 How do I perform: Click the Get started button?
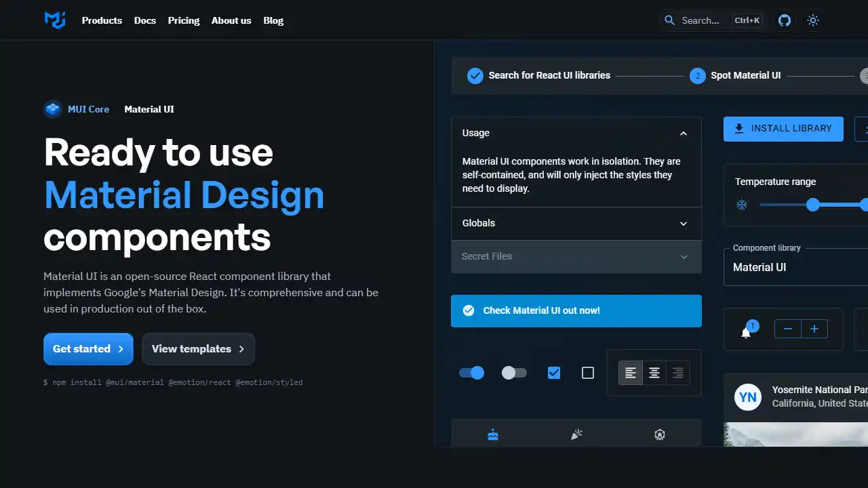(x=88, y=349)
